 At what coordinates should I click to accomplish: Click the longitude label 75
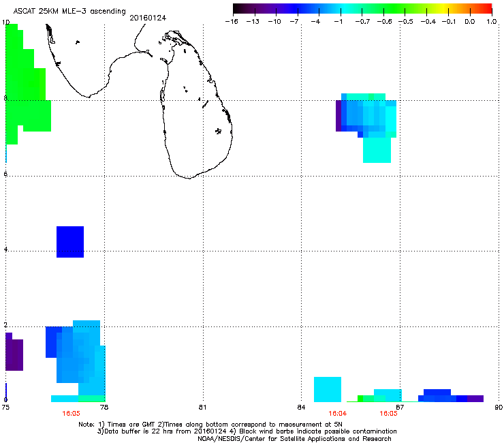[5, 407]
